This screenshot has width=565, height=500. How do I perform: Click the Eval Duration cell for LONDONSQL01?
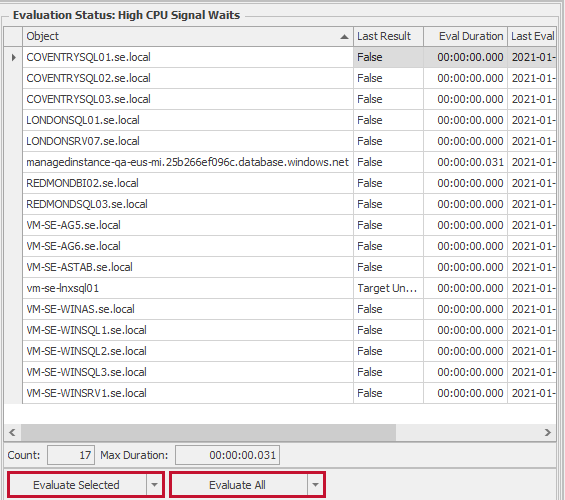(x=465, y=120)
